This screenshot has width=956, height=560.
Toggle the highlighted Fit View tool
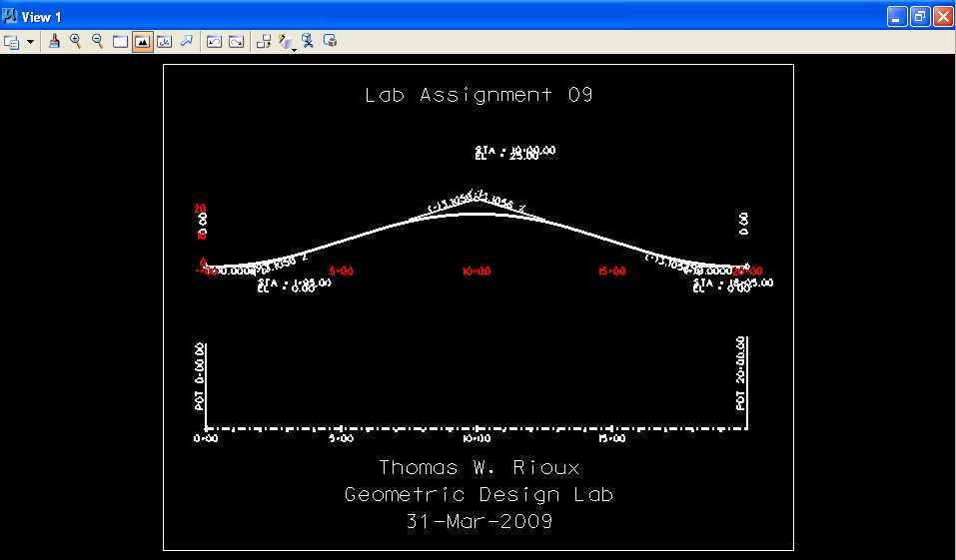(143, 42)
